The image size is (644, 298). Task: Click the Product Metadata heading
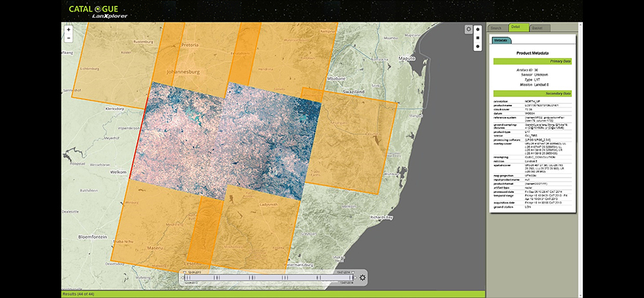click(533, 53)
